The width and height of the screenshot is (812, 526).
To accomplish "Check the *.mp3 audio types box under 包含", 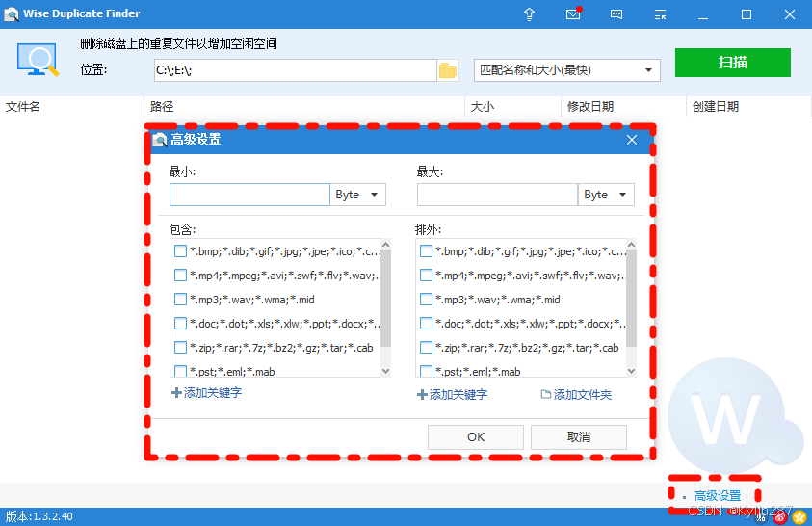I will 180,300.
